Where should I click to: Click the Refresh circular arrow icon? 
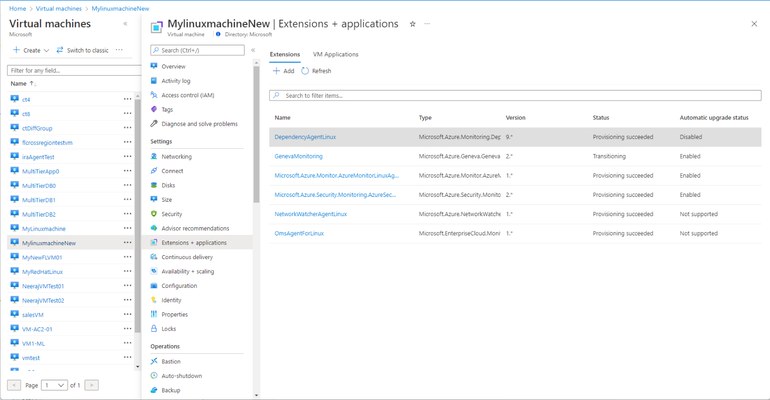click(305, 71)
